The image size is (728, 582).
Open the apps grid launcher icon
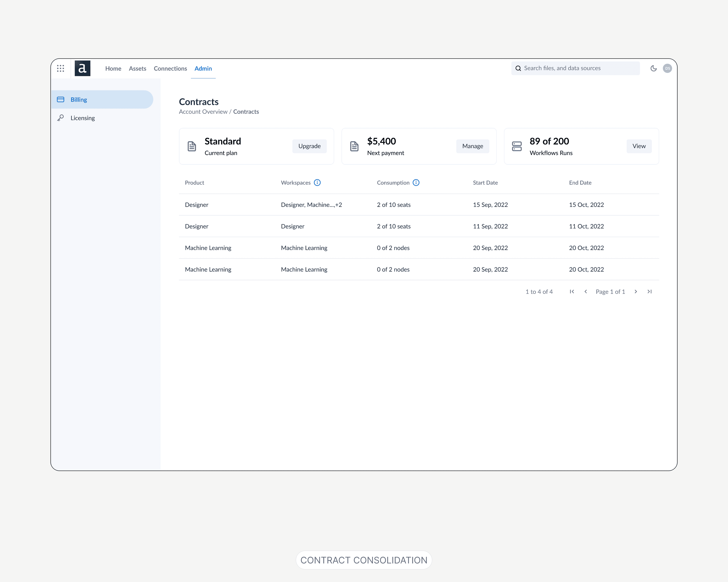coord(60,69)
